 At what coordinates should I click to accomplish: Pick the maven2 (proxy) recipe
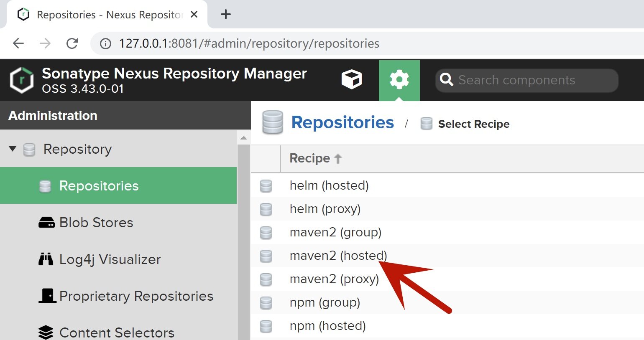click(334, 279)
